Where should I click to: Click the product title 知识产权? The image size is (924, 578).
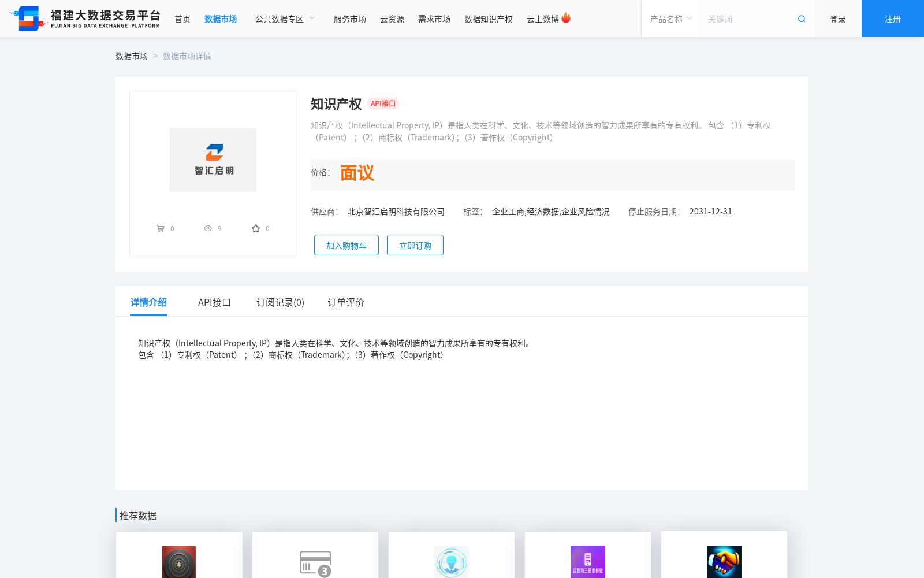coord(336,104)
